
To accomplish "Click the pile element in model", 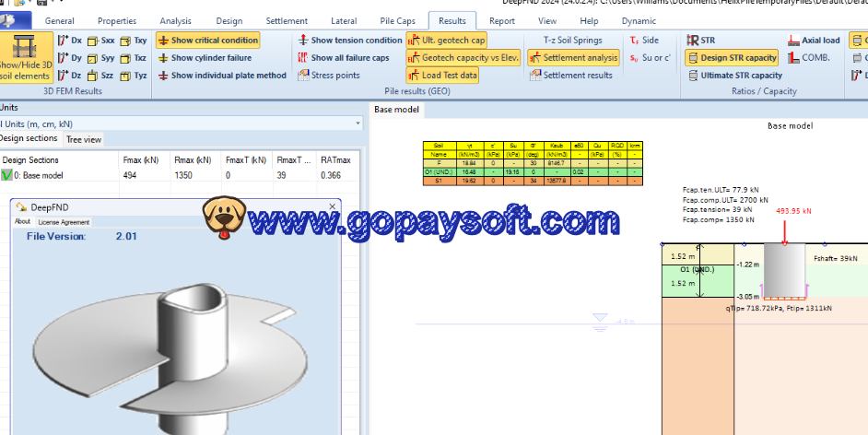I will [784, 270].
